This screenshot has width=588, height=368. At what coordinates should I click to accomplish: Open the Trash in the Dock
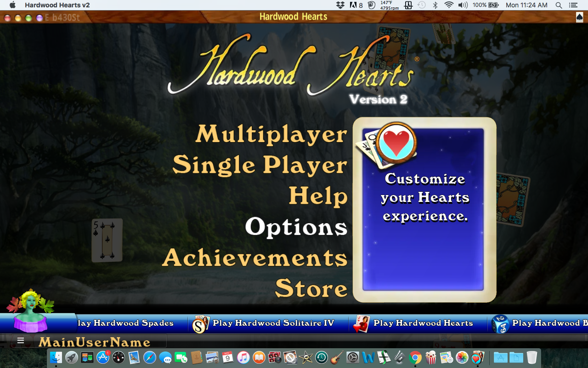pos(531,357)
